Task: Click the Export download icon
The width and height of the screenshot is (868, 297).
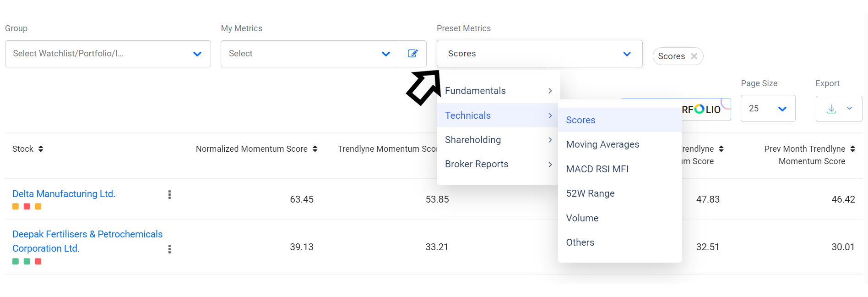Action: click(831, 109)
